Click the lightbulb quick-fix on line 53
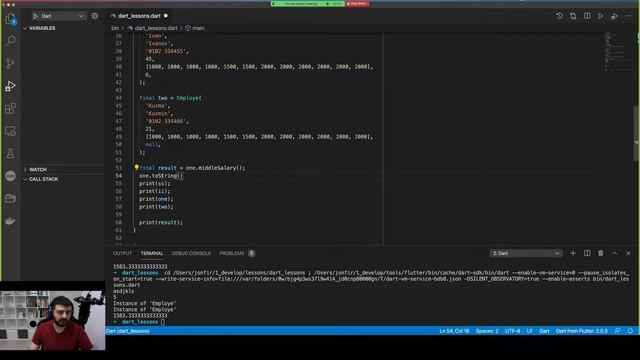 point(136,167)
